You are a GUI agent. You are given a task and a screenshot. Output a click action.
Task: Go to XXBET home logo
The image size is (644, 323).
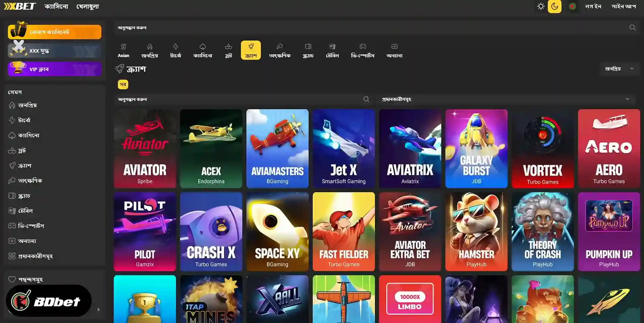[x=20, y=6]
